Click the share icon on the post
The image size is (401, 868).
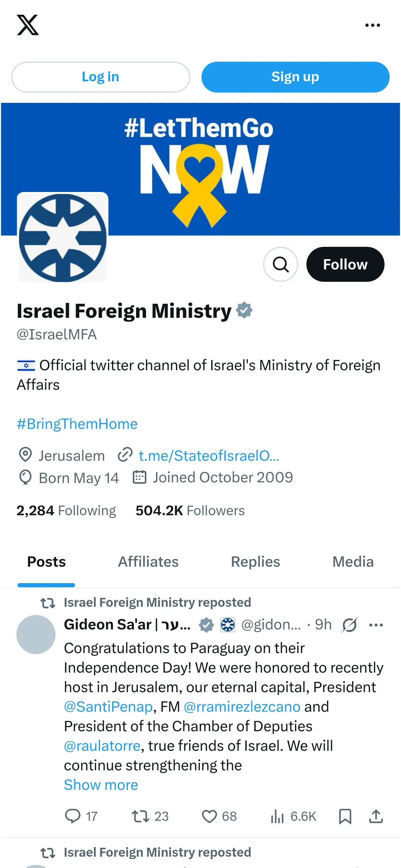tap(376, 816)
